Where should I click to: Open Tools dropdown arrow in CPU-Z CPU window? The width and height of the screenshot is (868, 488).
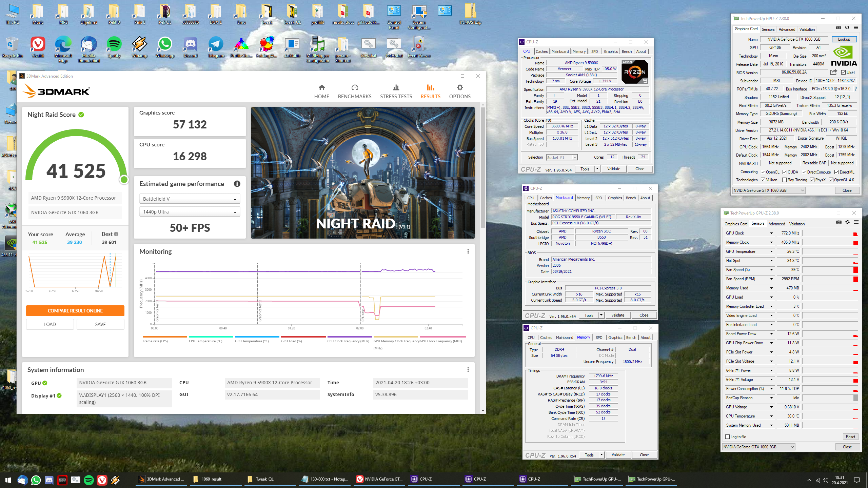597,169
